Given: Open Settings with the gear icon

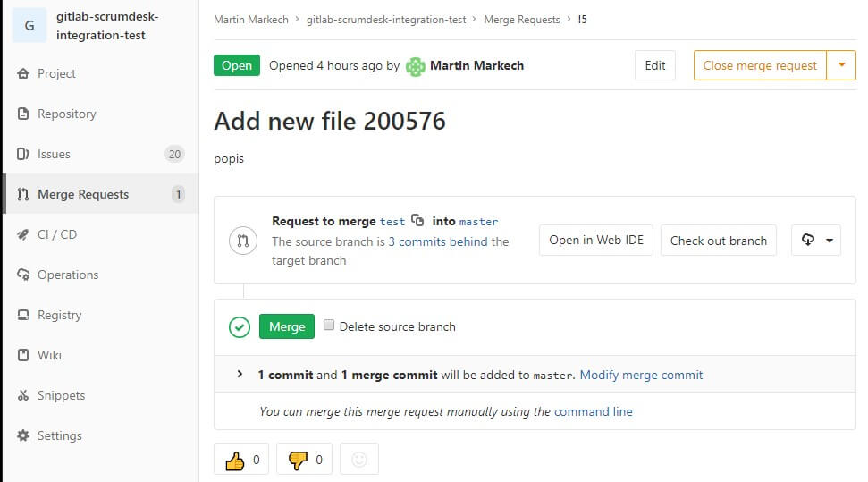Looking at the screenshot, I should click(23, 435).
